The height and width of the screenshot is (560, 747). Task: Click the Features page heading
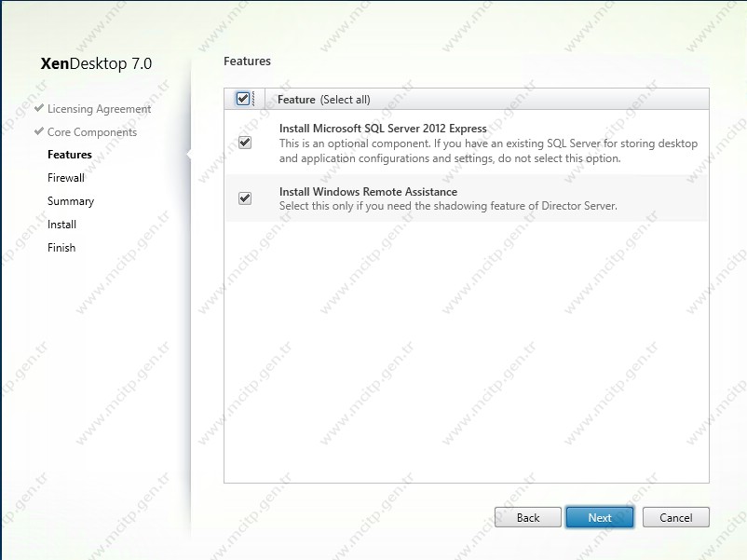point(247,61)
